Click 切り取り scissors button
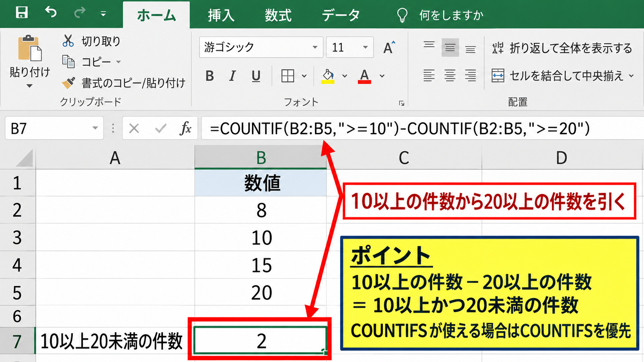Viewport: 644px width, 362px height. pos(91,41)
